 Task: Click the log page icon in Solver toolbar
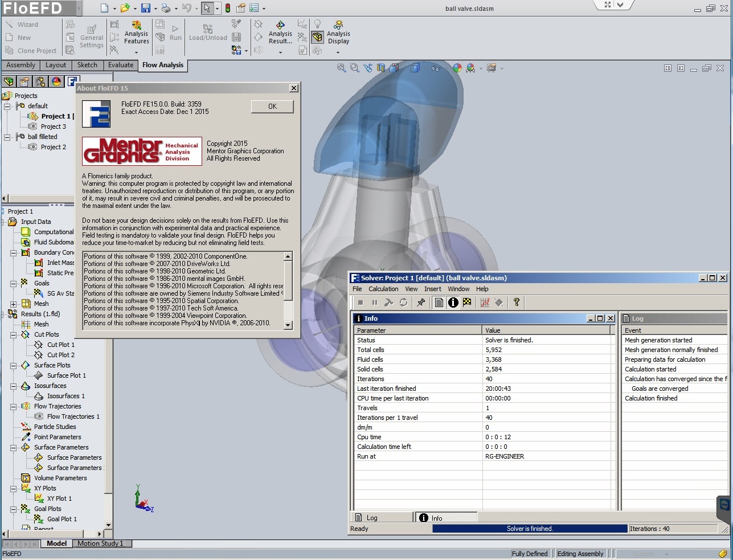tap(439, 303)
